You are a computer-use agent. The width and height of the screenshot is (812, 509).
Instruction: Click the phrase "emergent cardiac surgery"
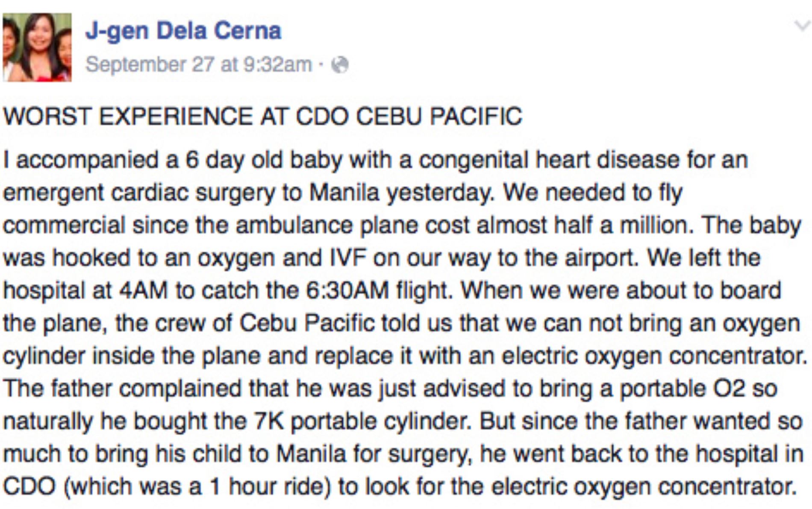point(139,193)
